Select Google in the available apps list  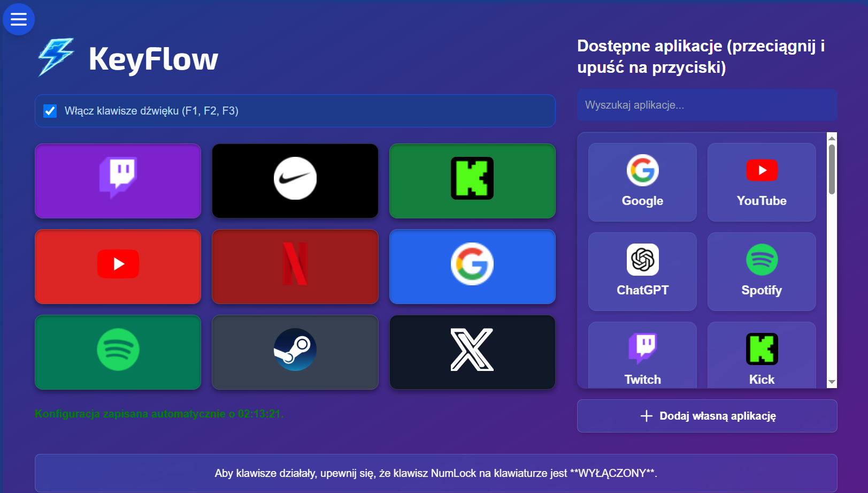642,182
